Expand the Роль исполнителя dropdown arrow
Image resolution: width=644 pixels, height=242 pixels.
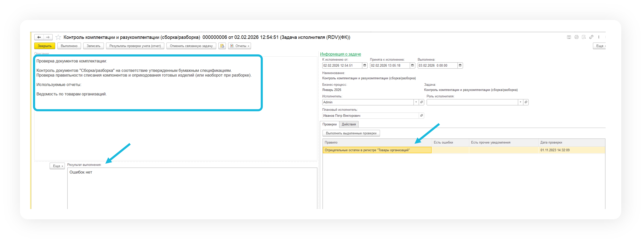[x=521, y=102]
